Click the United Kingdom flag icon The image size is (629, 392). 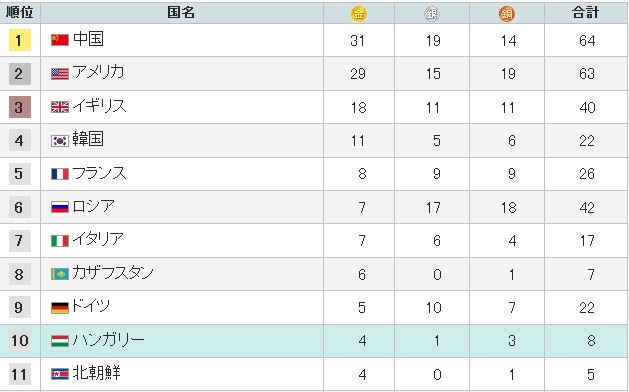click(60, 107)
